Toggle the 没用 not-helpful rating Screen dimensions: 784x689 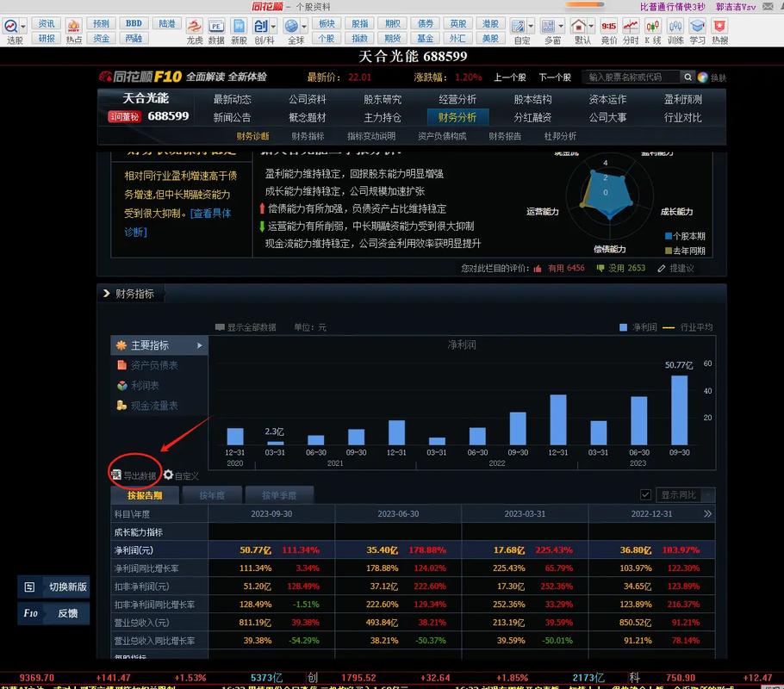pos(600,270)
